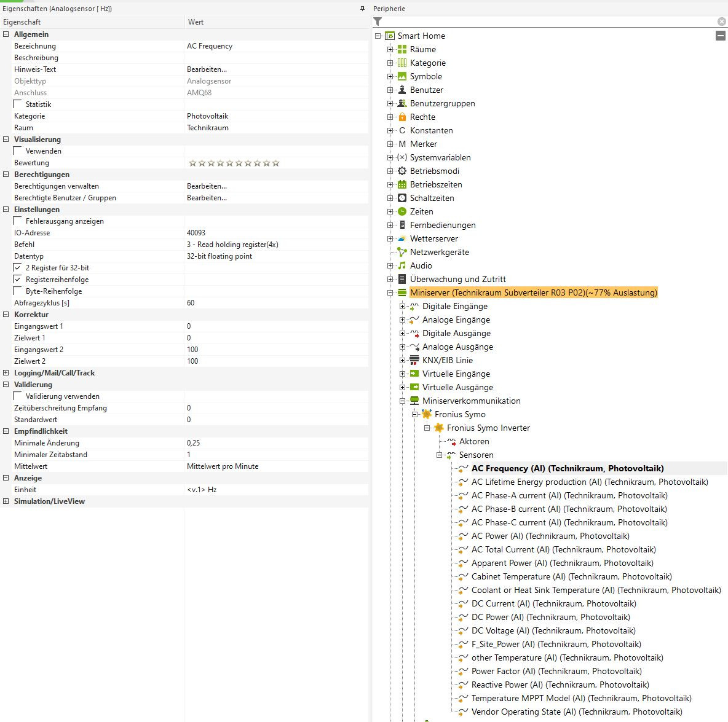Enable the Byte-Reihenfolge checkbox
This screenshot has width=728, height=722.
18,291
